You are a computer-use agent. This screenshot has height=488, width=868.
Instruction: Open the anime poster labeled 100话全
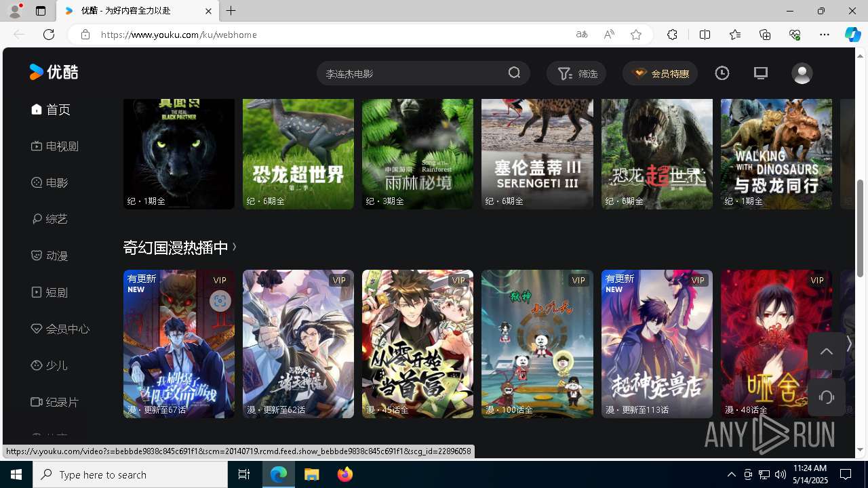tap(537, 344)
